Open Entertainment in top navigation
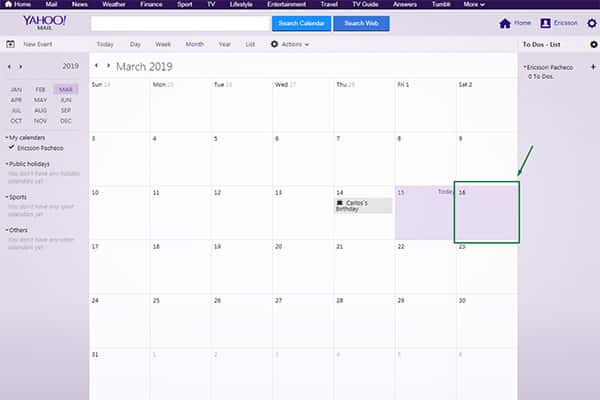600x400 pixels. tap(287, 4)
